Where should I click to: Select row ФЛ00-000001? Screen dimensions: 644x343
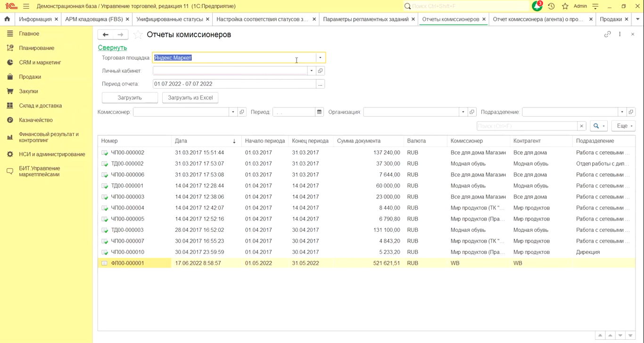366,263
